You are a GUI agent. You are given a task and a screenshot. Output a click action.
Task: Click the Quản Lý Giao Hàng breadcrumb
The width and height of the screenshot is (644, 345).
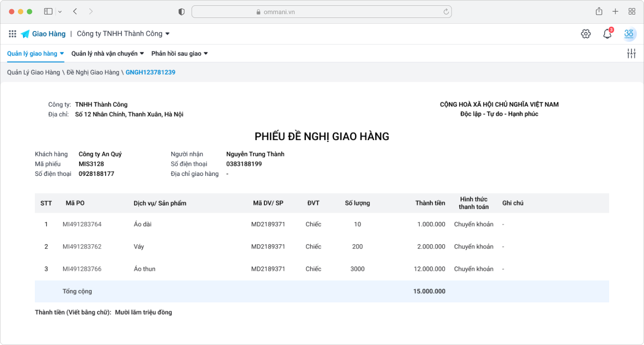(33, 72)
